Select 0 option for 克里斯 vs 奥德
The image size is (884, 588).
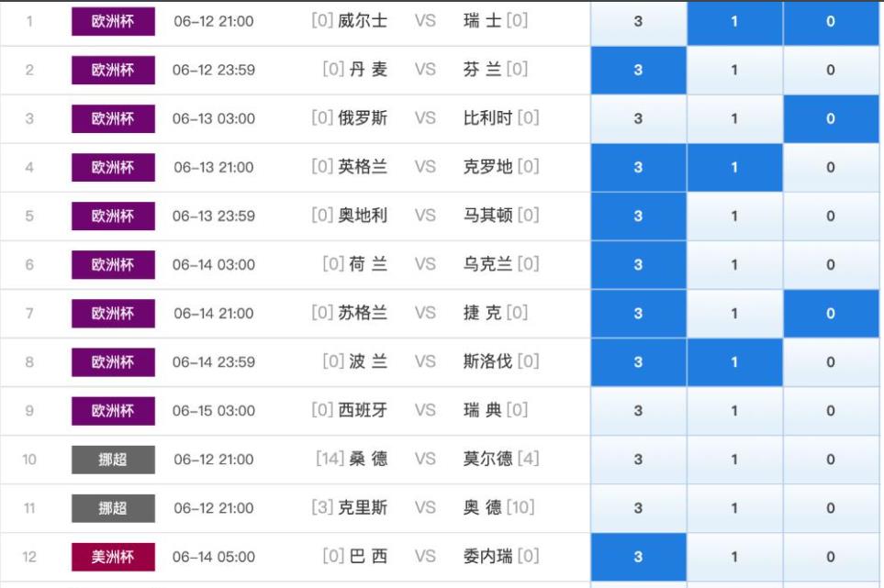tap(830, 508)
